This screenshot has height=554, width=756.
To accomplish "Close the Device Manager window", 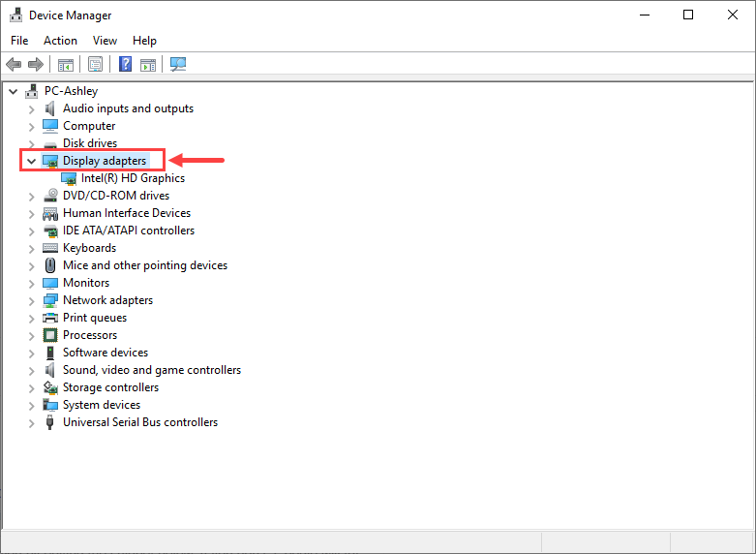I will tap(733, 15).
